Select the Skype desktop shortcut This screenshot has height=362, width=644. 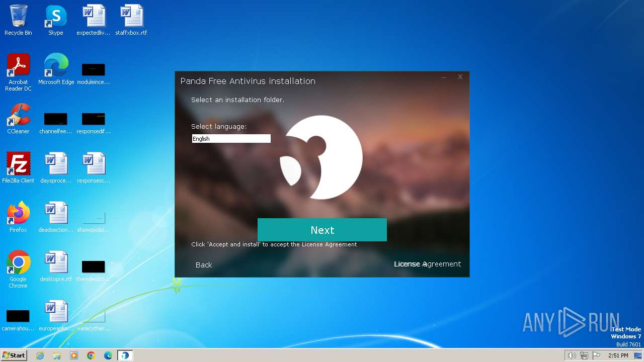(x=56, y=20)
